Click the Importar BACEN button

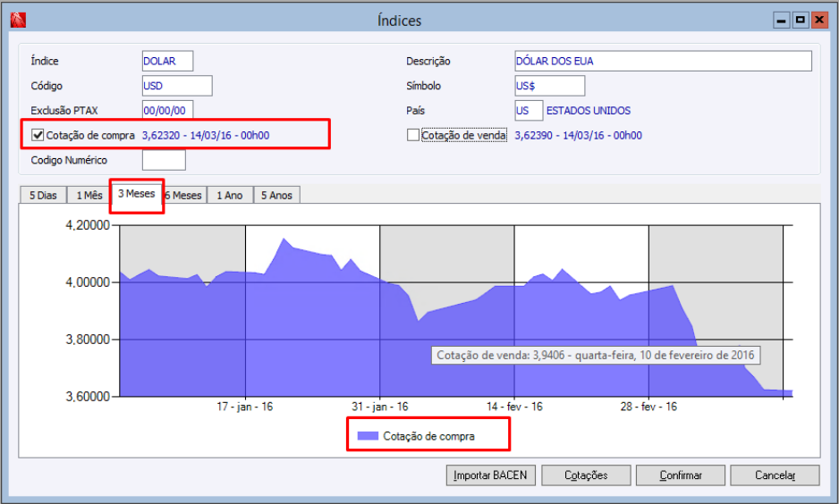point(491,475)
